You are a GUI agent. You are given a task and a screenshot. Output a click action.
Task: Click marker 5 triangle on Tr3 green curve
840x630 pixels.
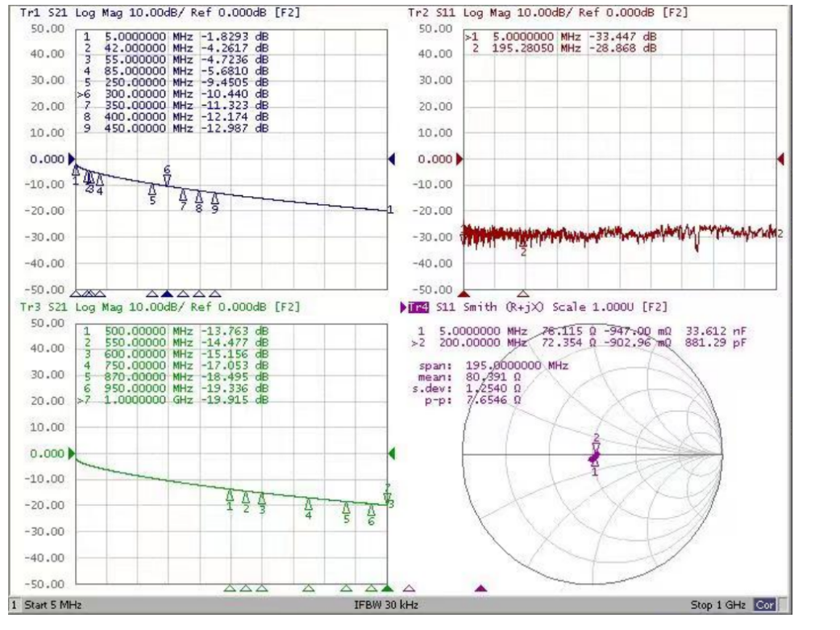click(346, 507)
